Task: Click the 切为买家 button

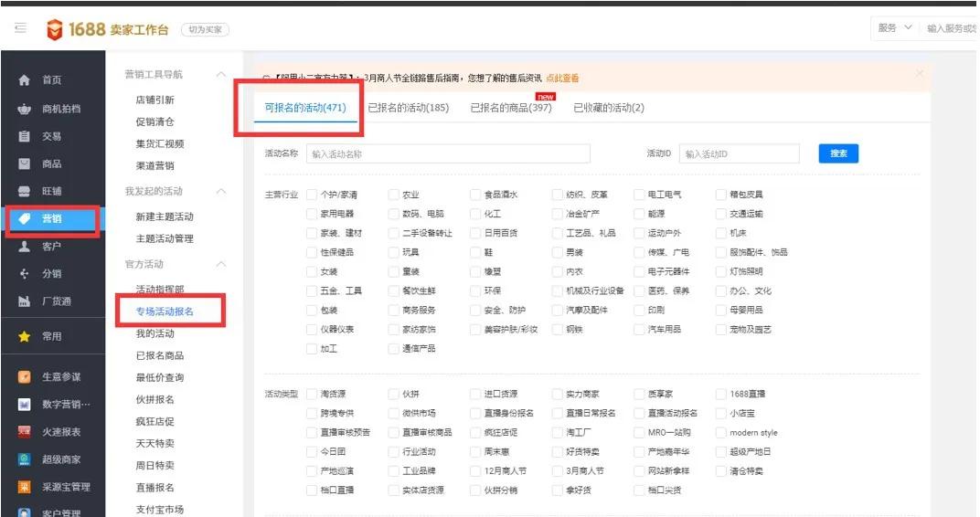Action: pos(205,29)
